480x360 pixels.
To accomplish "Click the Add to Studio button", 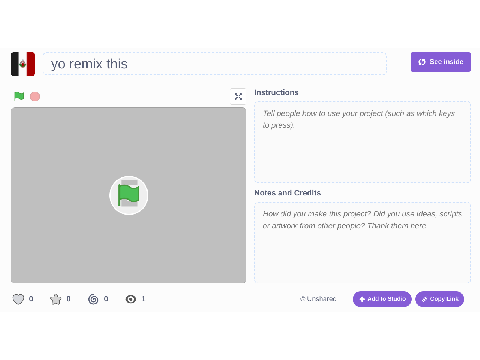I will pyautogui.click(x=382, y=299).
